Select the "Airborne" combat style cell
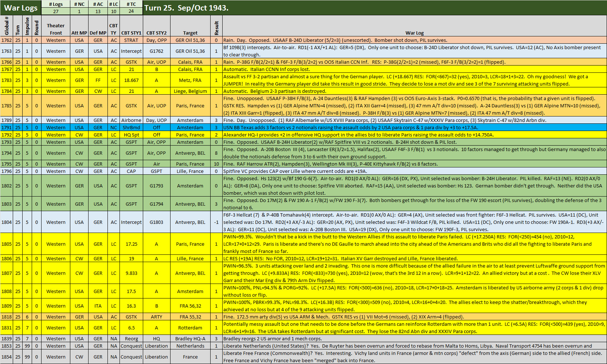This screenshot has width=607, height=364. pos(131,120)
